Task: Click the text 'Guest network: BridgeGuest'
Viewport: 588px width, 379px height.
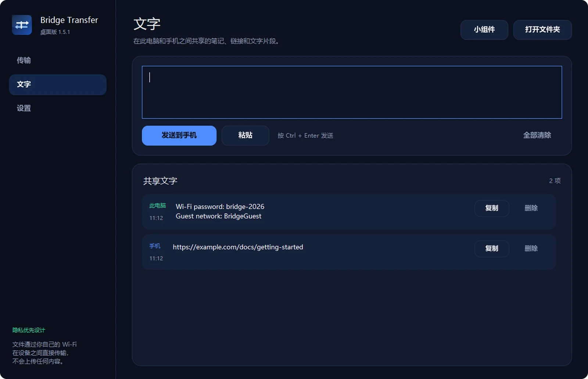Action: [x=218, y=216]
